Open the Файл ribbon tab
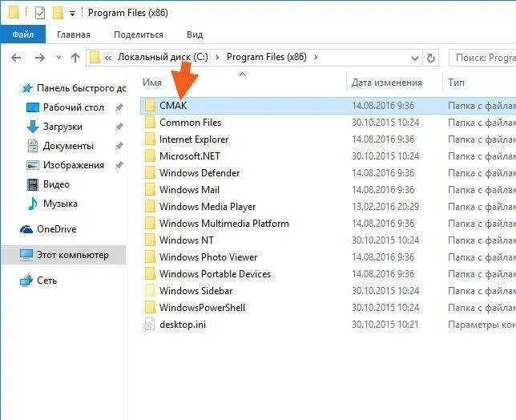The image size is (516, 420). click(x=22, y=34)
